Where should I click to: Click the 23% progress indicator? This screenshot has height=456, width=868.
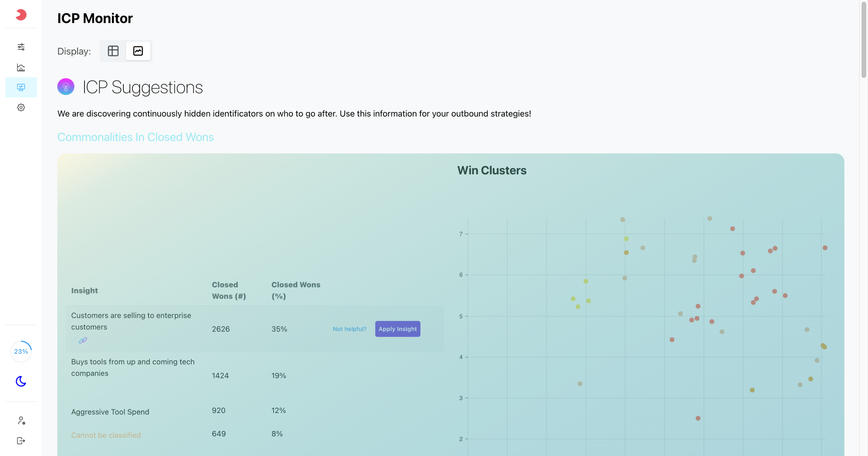(x=21, y=351)
